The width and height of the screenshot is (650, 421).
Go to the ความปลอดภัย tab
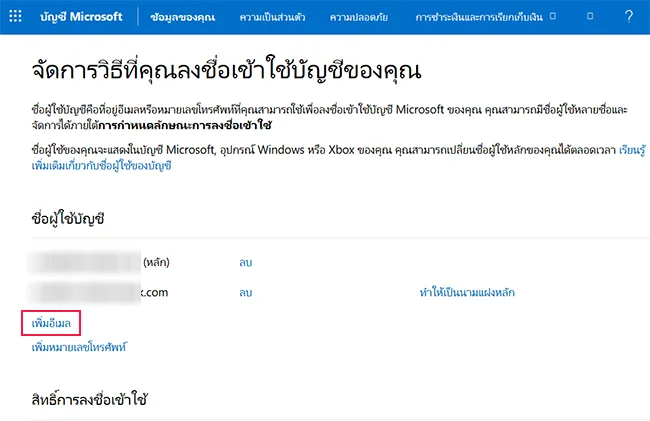pos(359,17)
